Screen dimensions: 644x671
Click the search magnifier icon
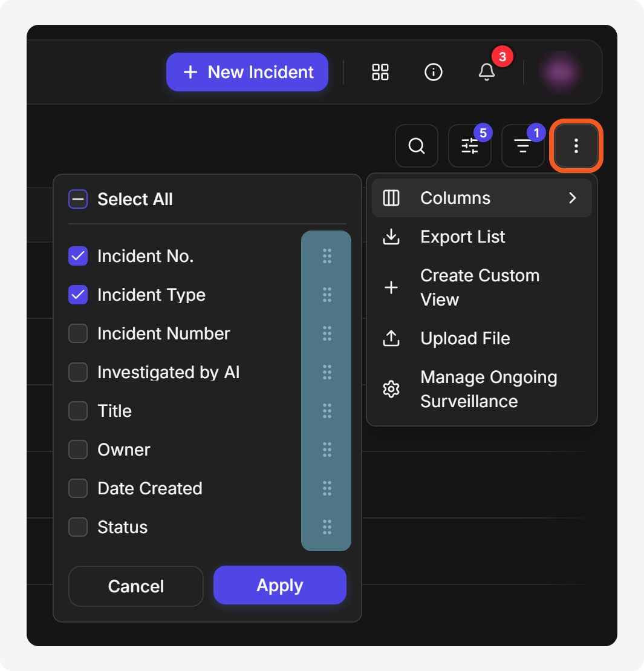(x=417, y=146)
